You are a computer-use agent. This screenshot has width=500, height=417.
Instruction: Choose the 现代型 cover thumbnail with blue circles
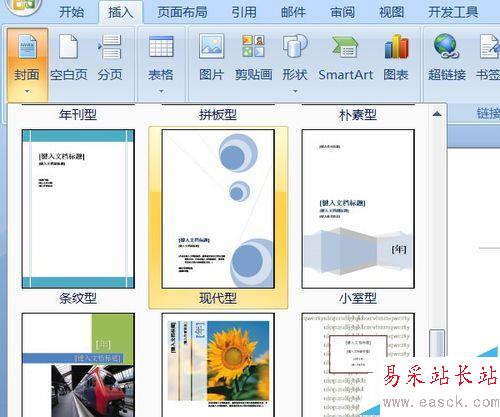pos(218,209)
